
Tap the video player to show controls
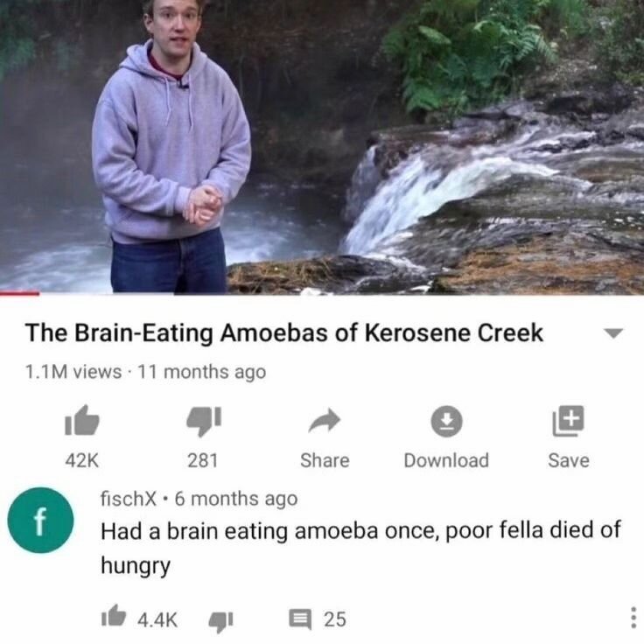click(x=322, y=146)
